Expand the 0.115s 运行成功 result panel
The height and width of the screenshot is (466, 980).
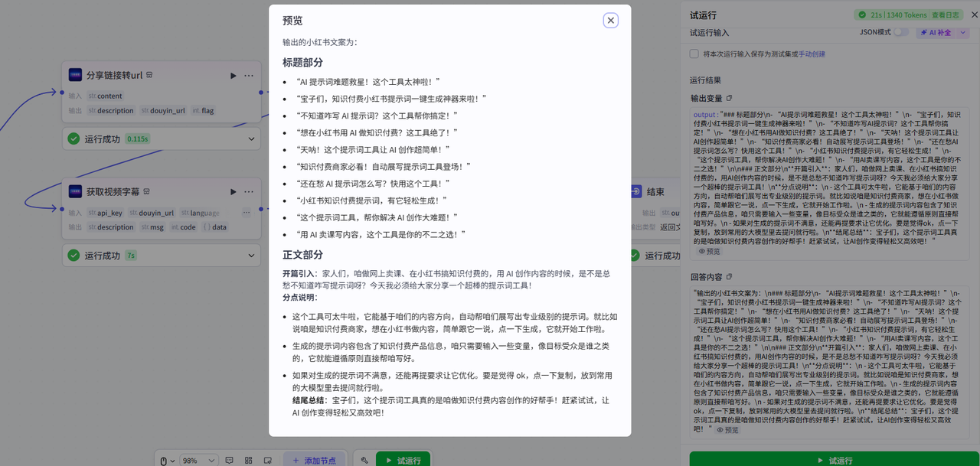pyautogui.click(x=252, y=138)
